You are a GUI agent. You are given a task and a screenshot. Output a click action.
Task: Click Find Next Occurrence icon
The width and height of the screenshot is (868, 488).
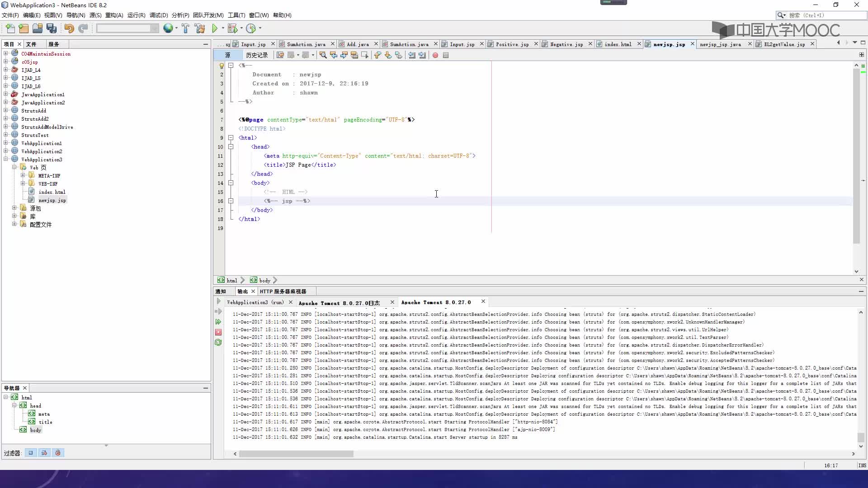344,55
